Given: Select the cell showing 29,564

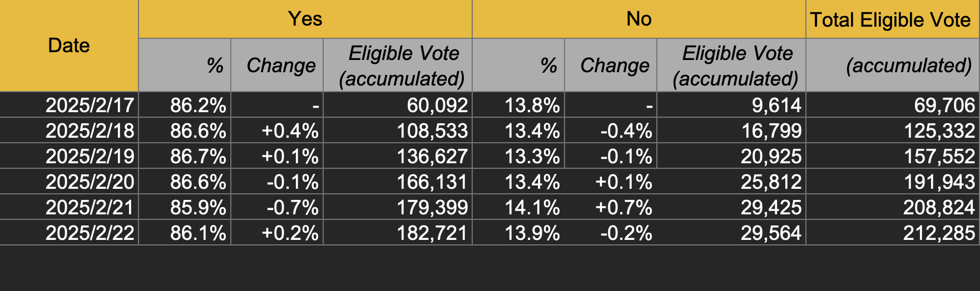Looking at the screenshot, I should 771,233.
